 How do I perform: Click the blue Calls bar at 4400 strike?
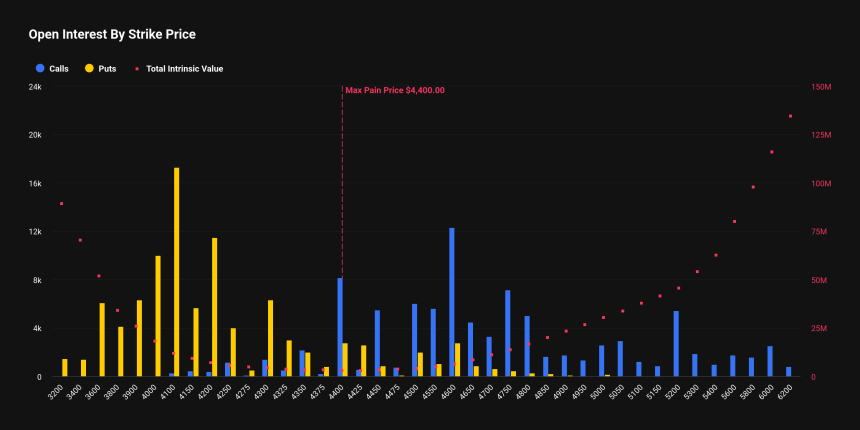point(340,327)
